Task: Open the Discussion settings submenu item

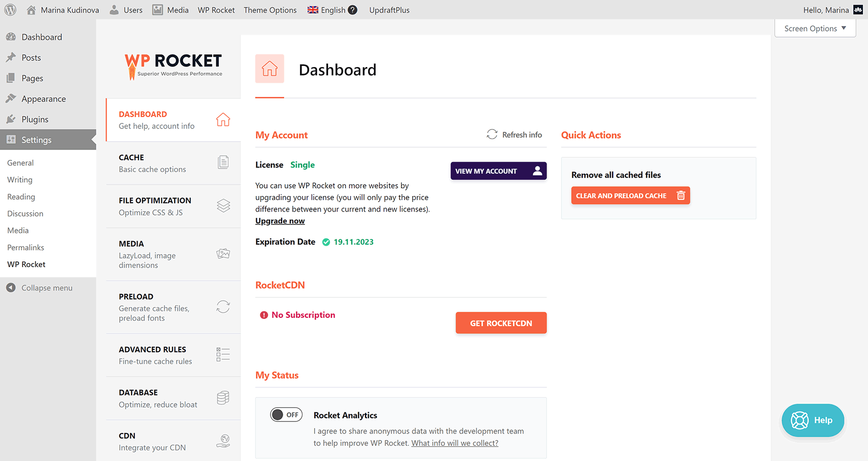Action: (25, 214)
